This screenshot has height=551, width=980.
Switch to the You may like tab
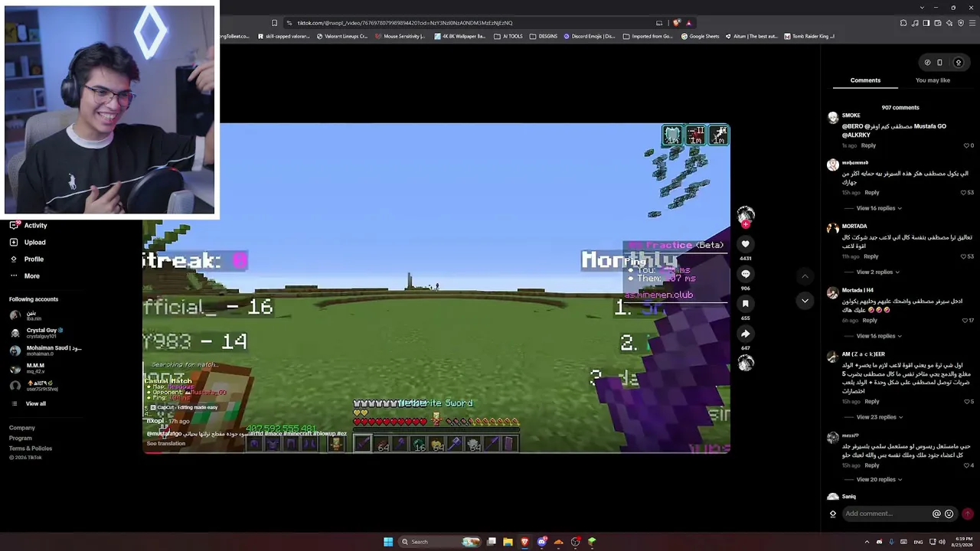pos(933,80)
